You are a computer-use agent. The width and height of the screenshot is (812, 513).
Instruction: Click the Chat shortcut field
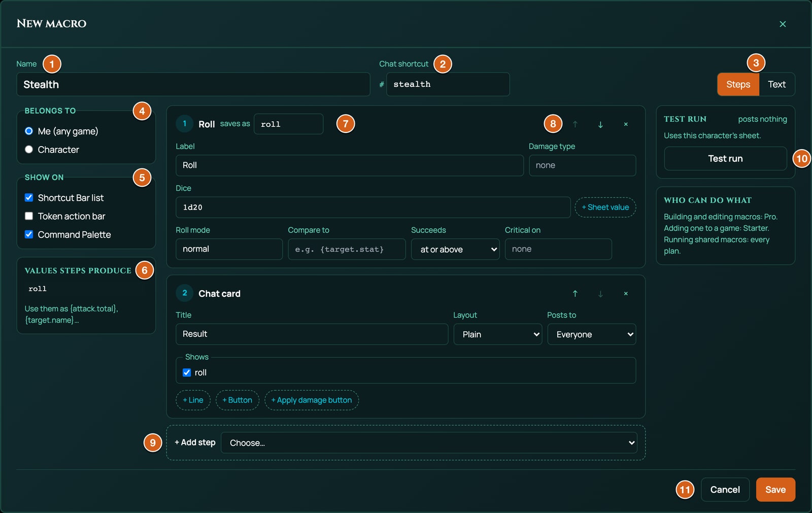448,84
